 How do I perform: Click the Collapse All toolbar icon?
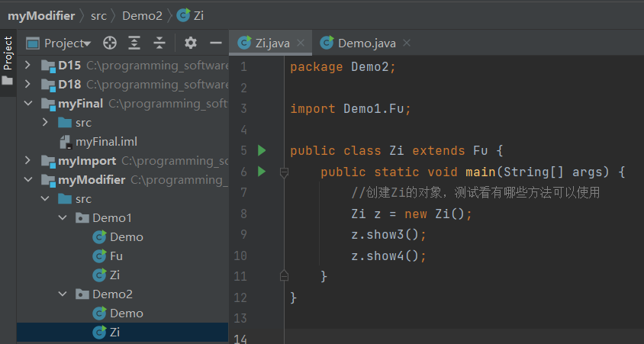[159, 43]
